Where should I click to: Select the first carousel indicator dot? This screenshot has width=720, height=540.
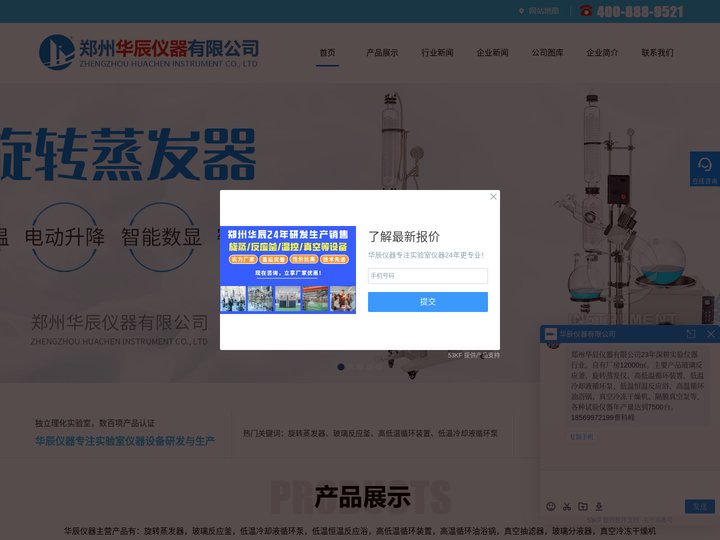click(x=341, y=367)
